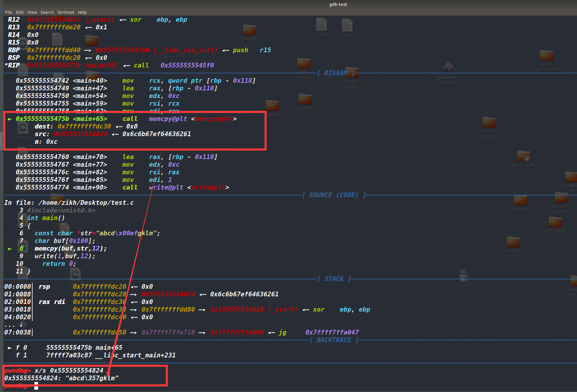Click the DISASM section header
Image resolution: width=577 pixels, height=392 pixels.
tap(336, 73)
